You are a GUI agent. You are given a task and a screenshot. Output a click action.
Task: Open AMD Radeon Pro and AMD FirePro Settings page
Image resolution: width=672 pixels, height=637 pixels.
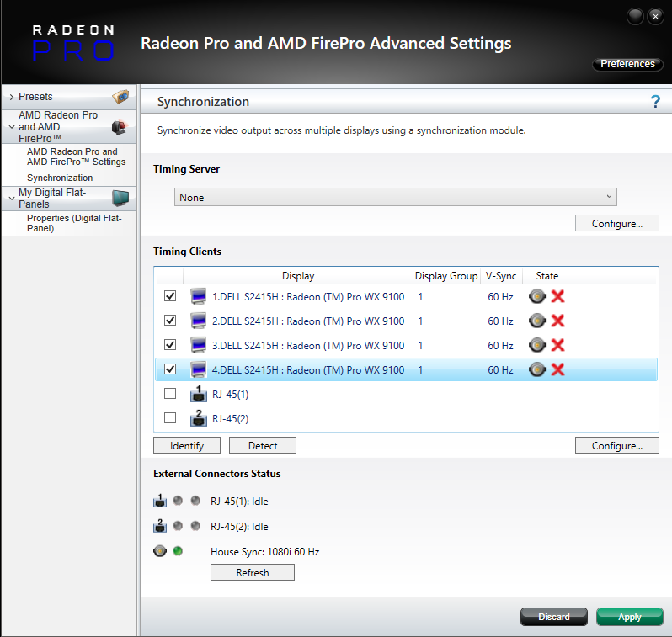[77, 157]
